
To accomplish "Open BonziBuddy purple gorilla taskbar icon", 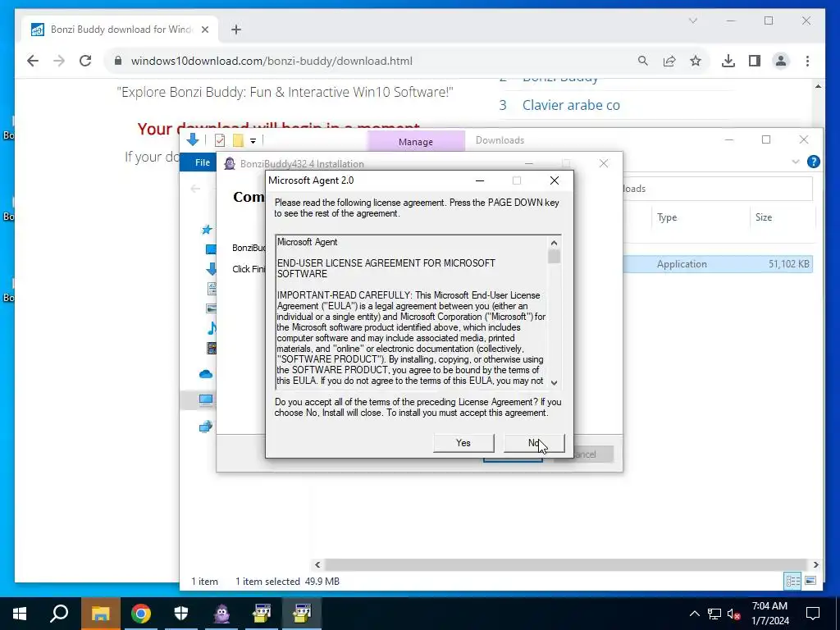I will pyautogui.click(x=221, y=614).
